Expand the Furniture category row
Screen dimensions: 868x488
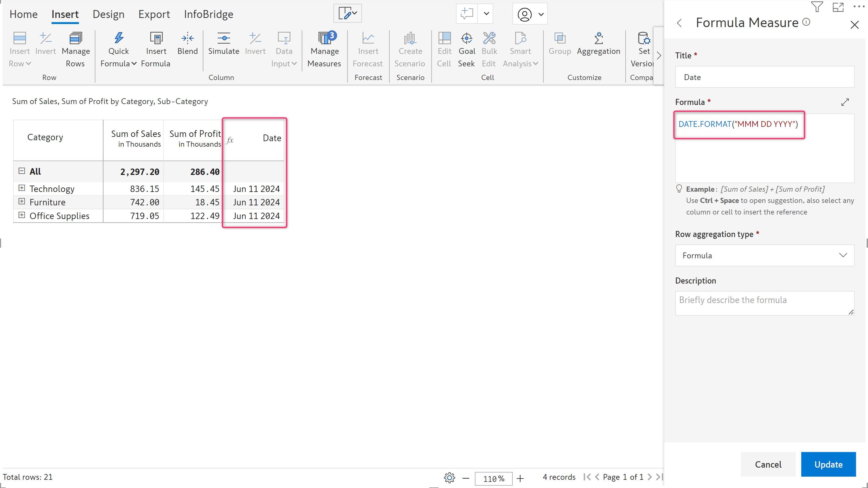(22, 201)
